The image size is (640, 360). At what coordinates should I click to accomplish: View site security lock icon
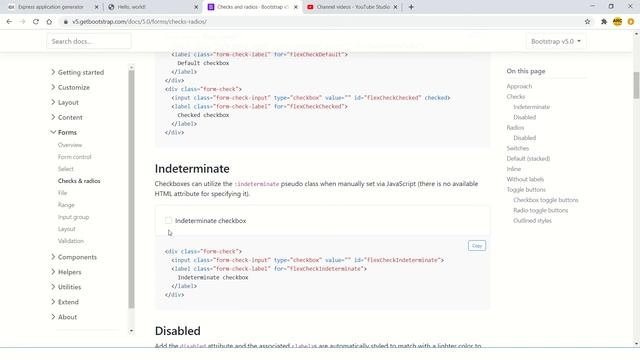pyautogui.click(x=65, y=22)
